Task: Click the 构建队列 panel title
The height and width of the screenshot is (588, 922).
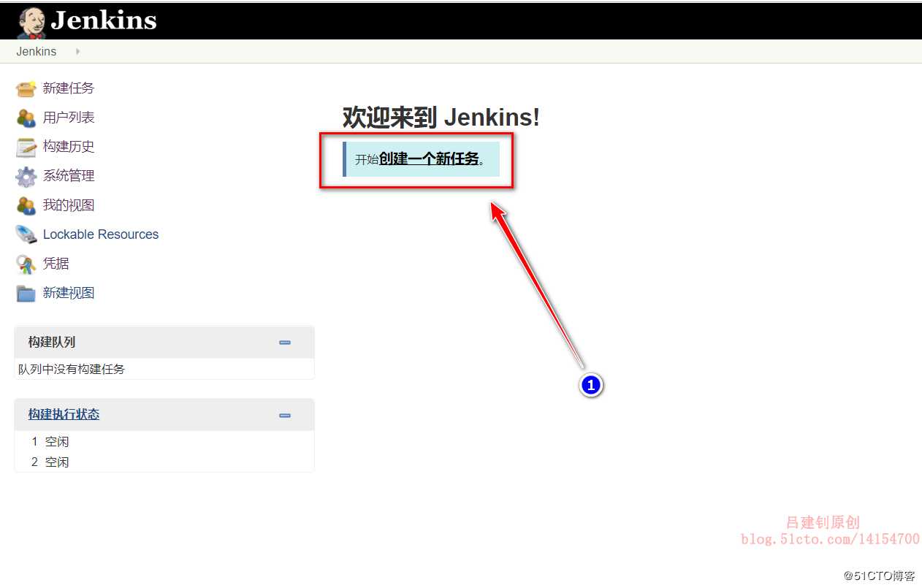Action: pos(52,342)
